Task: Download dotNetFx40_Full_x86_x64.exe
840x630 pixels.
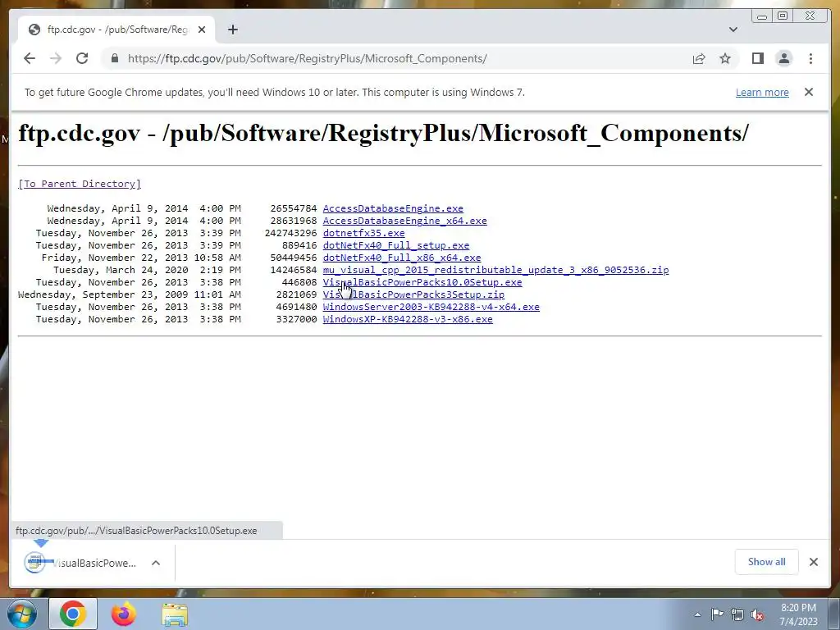Action: 402,258
